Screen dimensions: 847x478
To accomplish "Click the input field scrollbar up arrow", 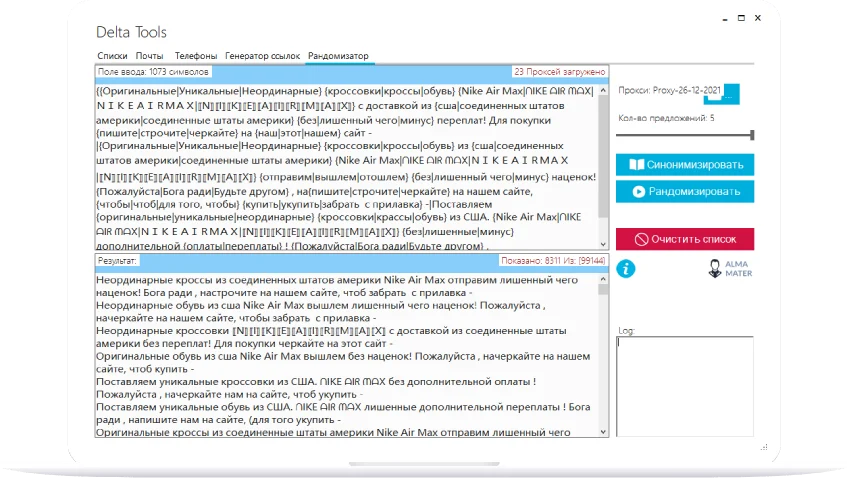I will coord(603,90).
